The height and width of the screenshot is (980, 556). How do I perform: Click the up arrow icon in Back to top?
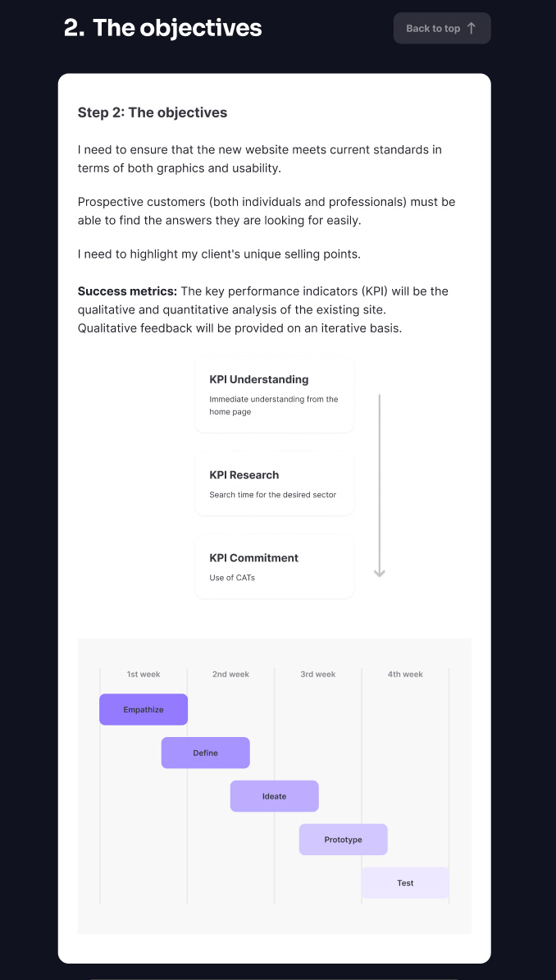[471, 28]
